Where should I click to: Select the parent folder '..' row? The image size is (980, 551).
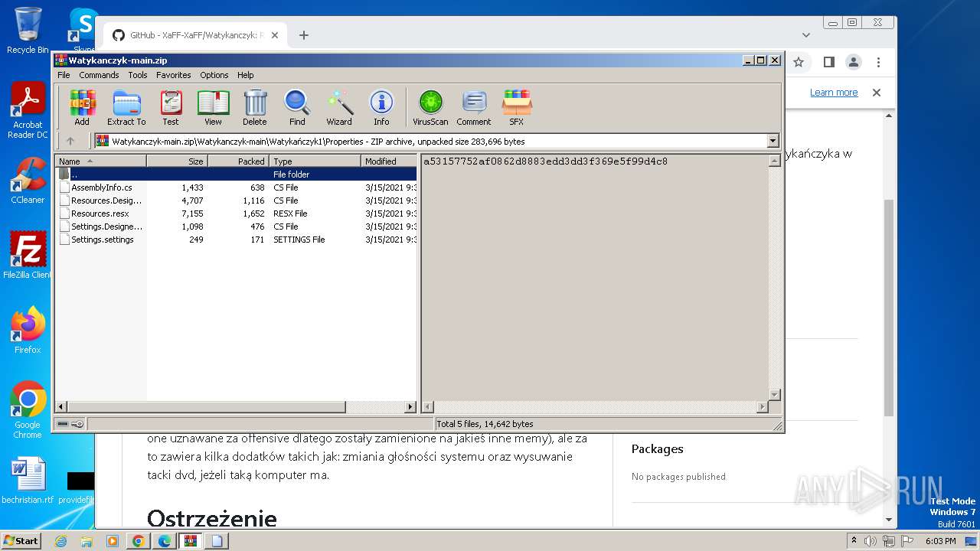[236, 174]
